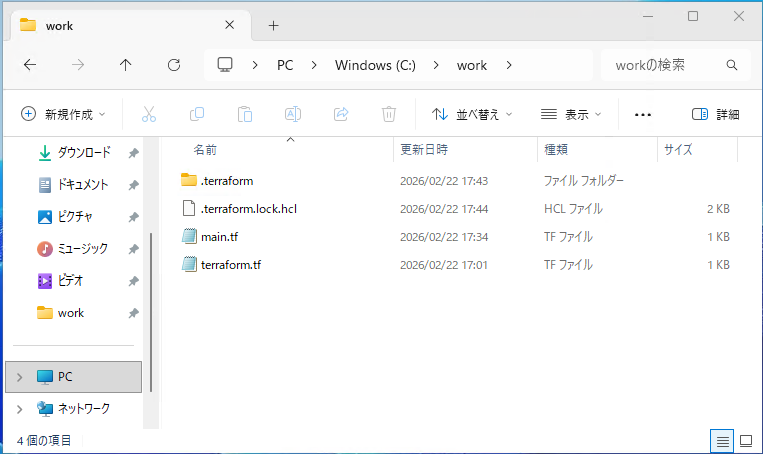Click the Share icon in toolbar

pos(341,114)
